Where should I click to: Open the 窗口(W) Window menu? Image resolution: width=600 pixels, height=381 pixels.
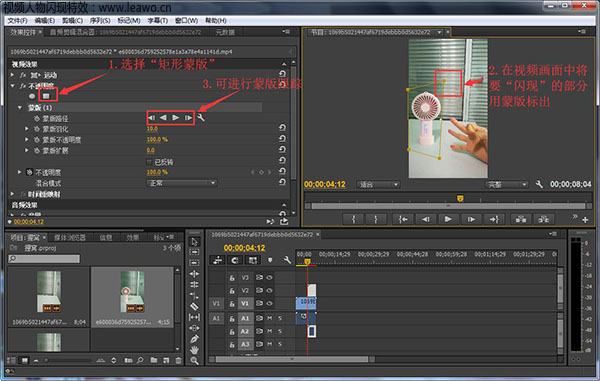186,20
